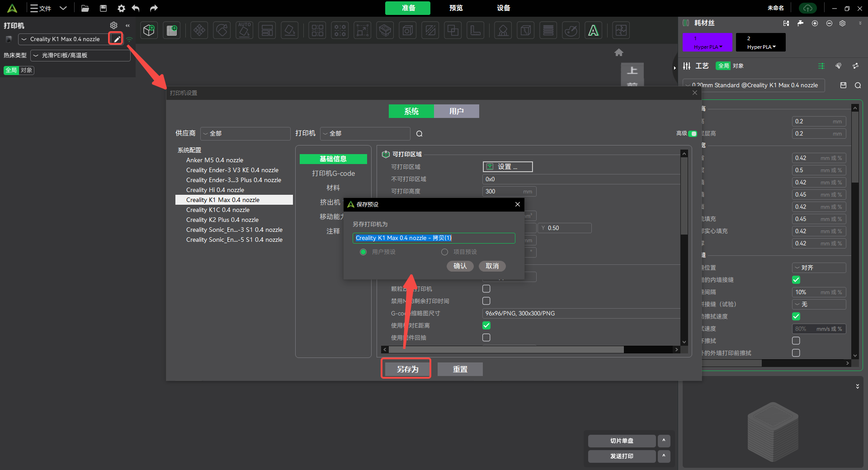
Task: Expand the 文件 menu dropdown arrow
Action: coord(63,8)
